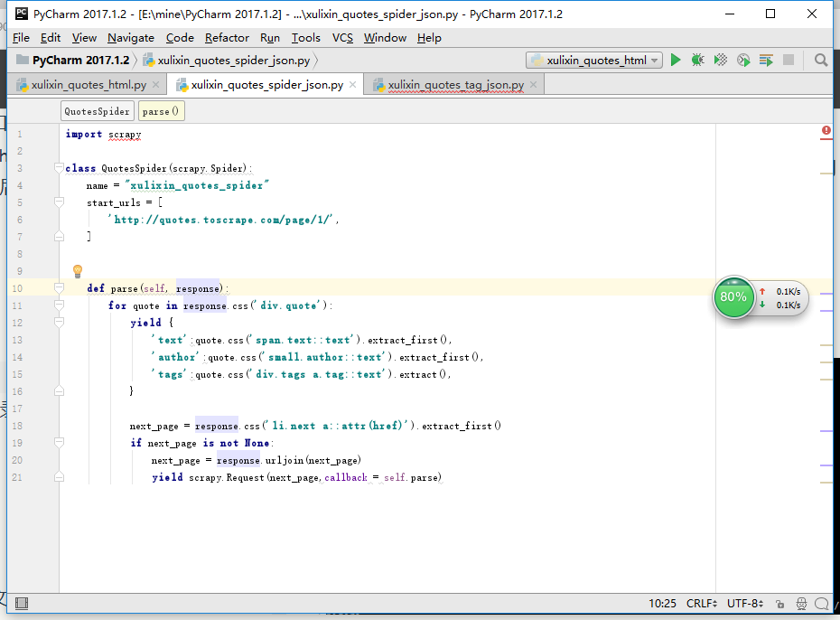This screenshot has height=620, width=840.
Task: Click the quotes.toscrape.com URL string
Action: pyautogui.click(x=222, y=220)
